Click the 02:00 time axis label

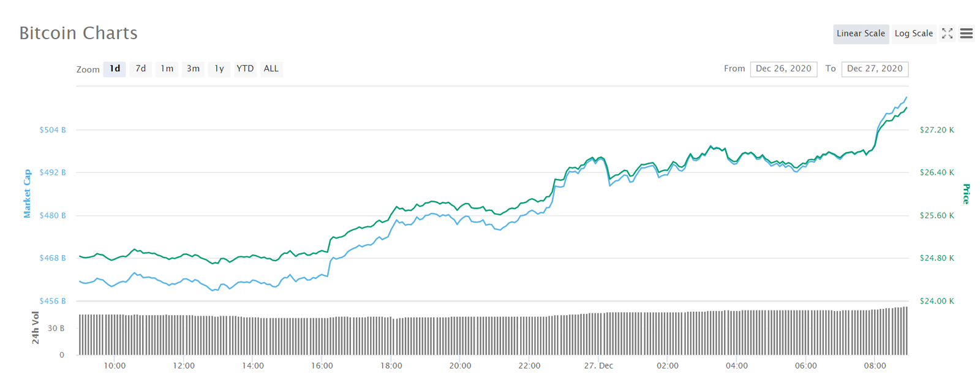pos(668,366)
